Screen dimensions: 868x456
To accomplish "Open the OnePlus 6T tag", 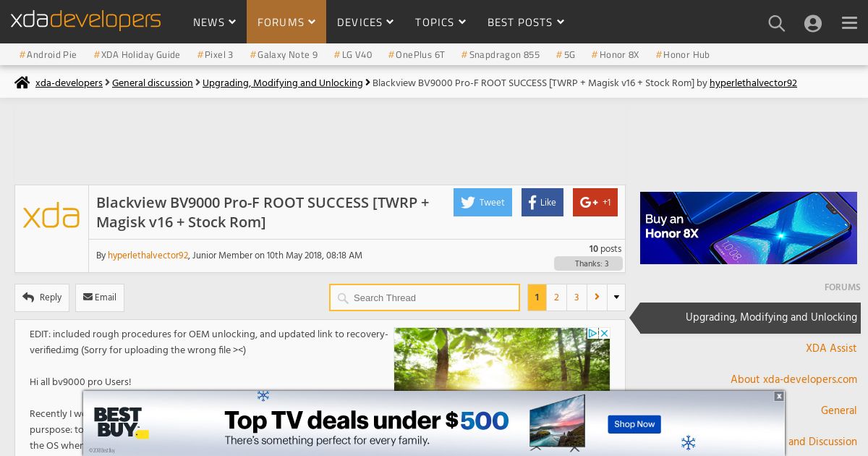I will pos(417,55).
